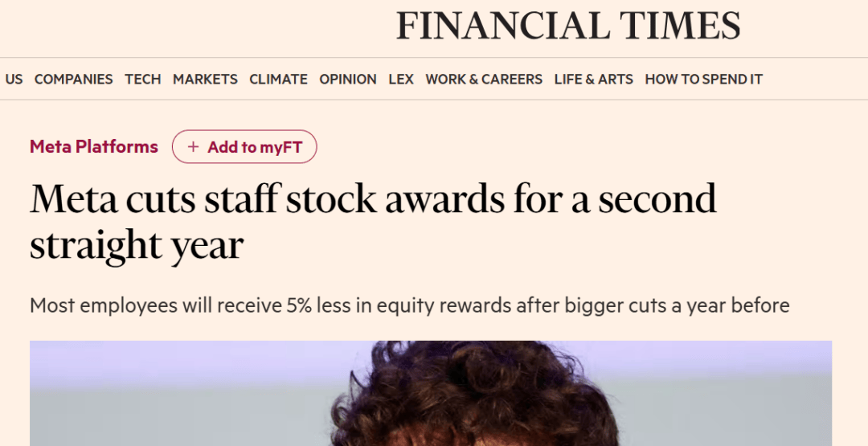Visit How To Spend It

pyautogui.click(x=703, y=79)
